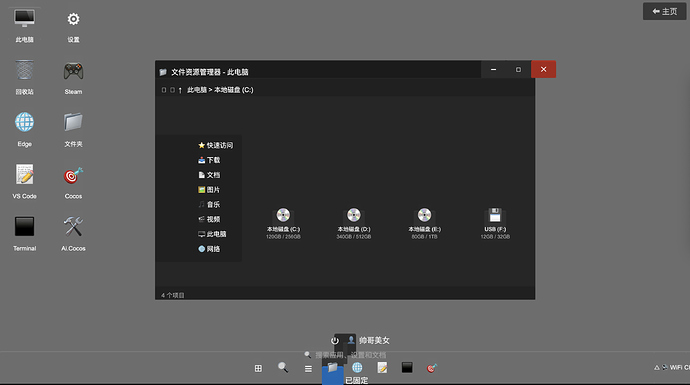Click the 120GB / 256GB capacity text
The height and width of the screenshot is (385, 690).
(283, 237)
